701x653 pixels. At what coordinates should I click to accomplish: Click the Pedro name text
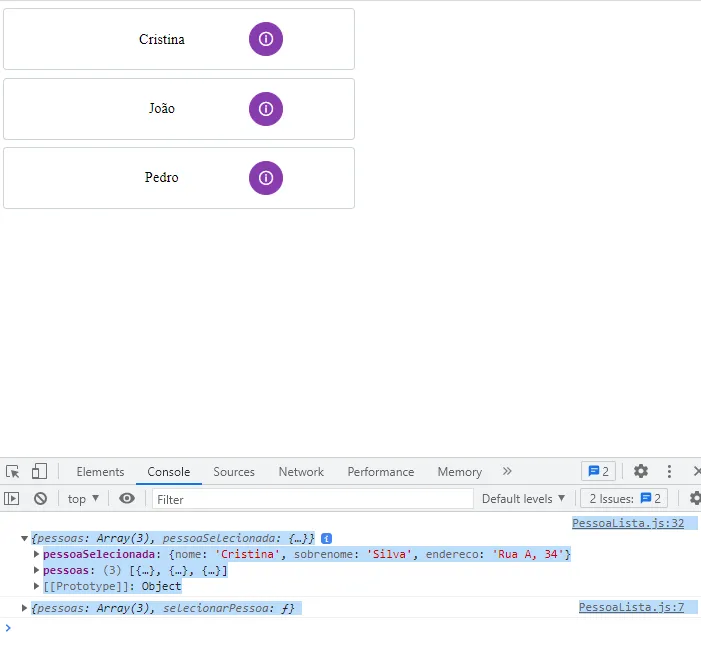[161, 177]
